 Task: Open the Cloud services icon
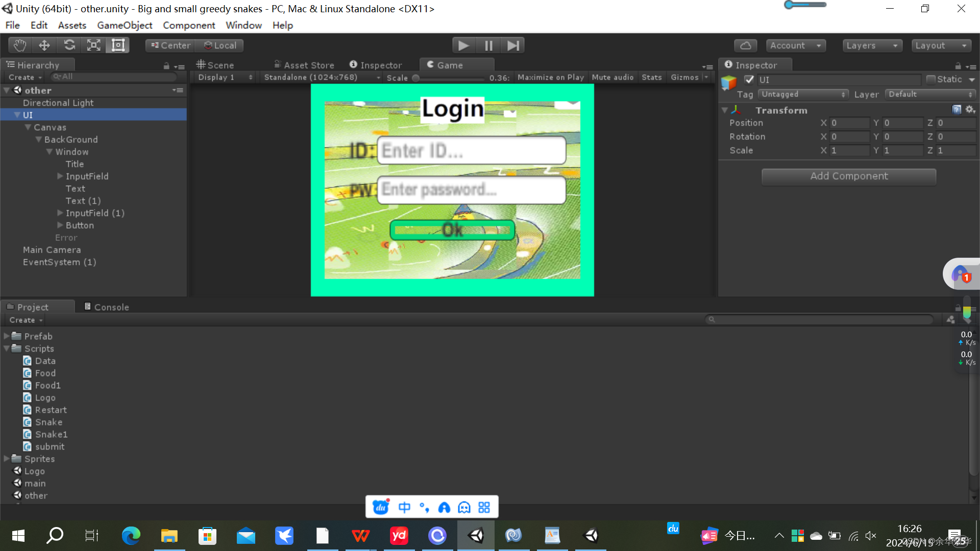tap(745, 45)
